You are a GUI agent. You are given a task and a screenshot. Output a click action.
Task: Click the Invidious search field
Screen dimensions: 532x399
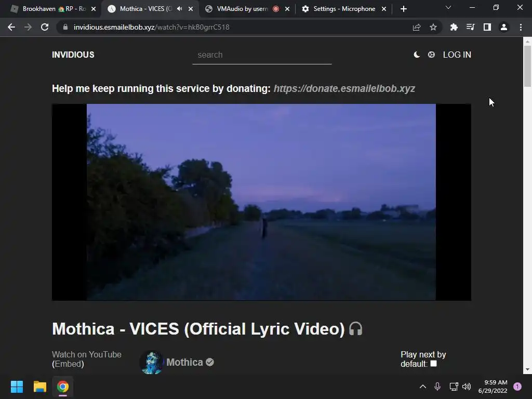[262, 55]
